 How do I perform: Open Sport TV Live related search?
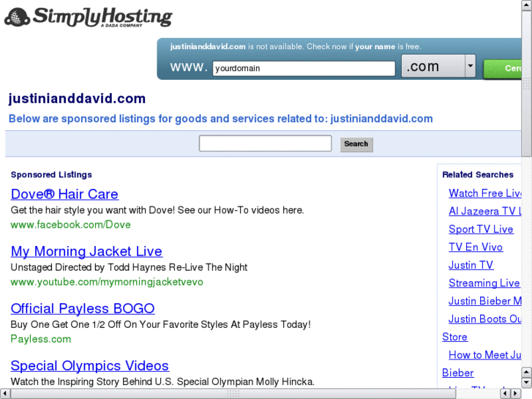click(x=481, y=229)
